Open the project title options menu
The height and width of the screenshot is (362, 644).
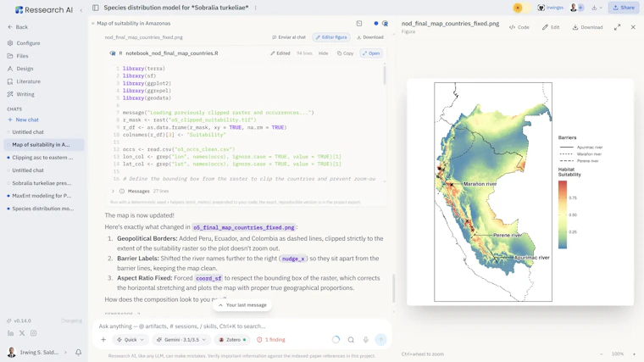(255, 8)
